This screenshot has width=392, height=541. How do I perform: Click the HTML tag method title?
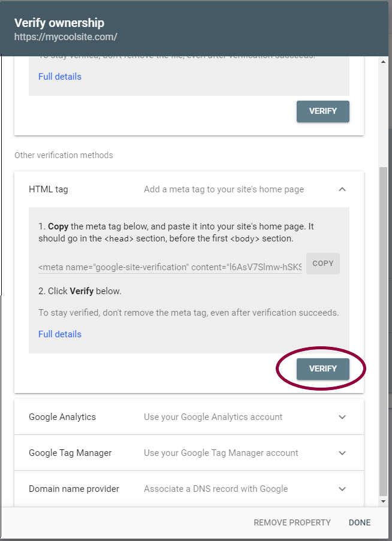pos(49,189)
